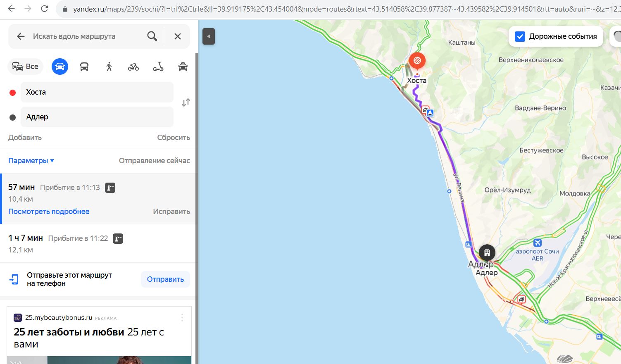Select the Все transport modes tab
The image size is (621, 364).
(26, 67)
